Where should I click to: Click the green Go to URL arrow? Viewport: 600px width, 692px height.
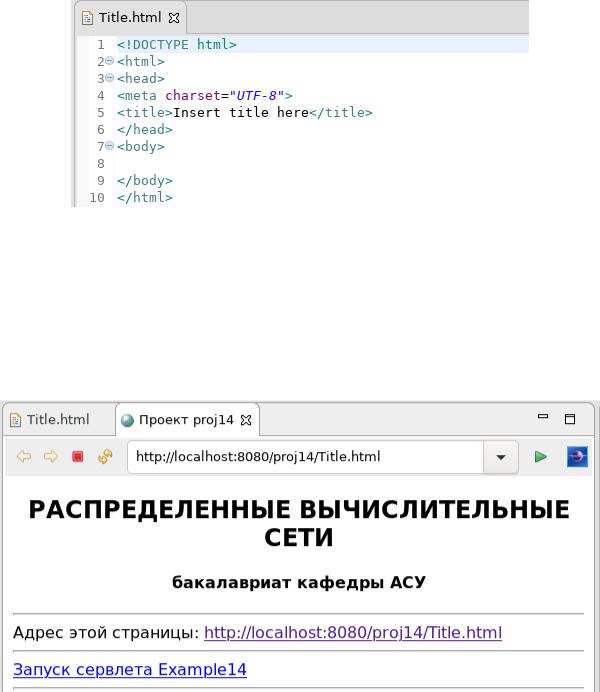(540, 457)
